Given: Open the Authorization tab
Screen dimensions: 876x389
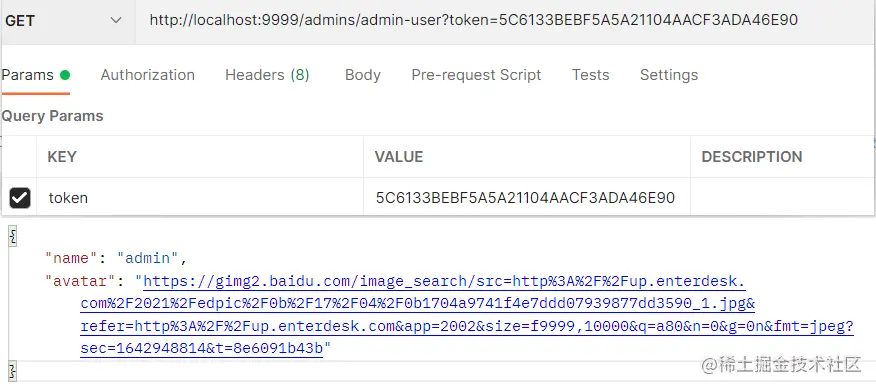Looking at the screenshot, I should [x=147, y=75].
